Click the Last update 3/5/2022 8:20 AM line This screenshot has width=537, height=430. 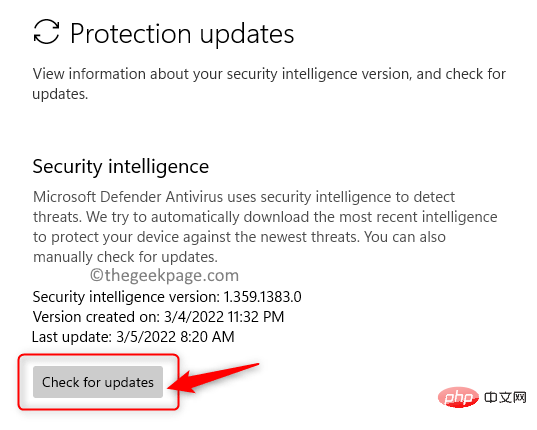click(x=133, y=337)
